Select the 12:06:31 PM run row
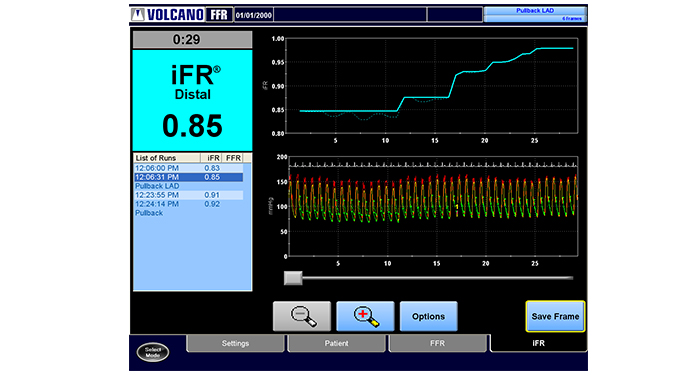 click(189, 177)
